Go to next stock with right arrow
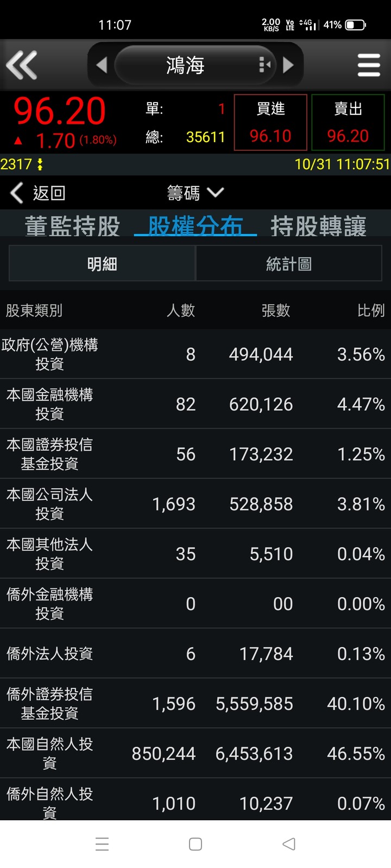The width and height of the screenshot is (391, 868). 288,65
